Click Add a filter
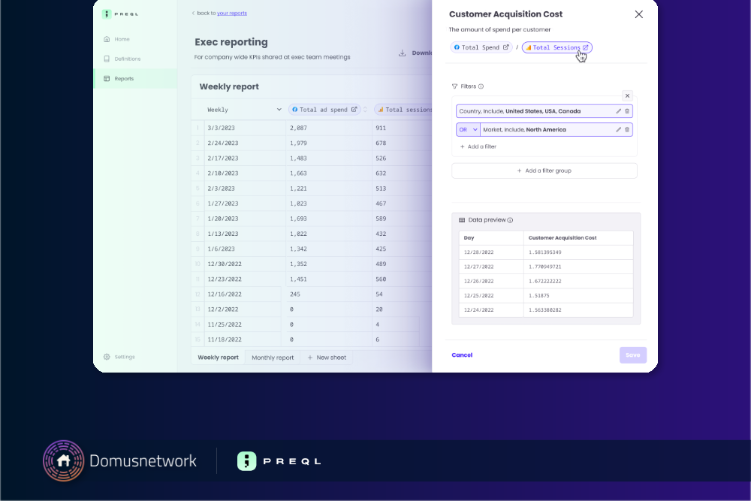 tap(478, 147)
